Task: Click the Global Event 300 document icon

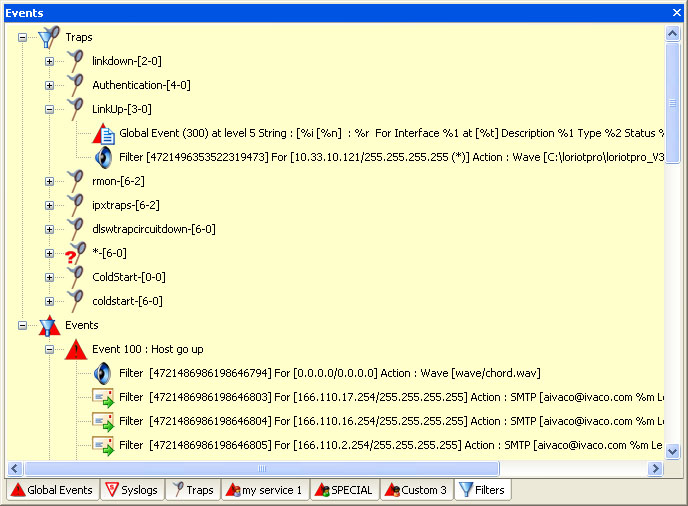Action: [104, 134]
